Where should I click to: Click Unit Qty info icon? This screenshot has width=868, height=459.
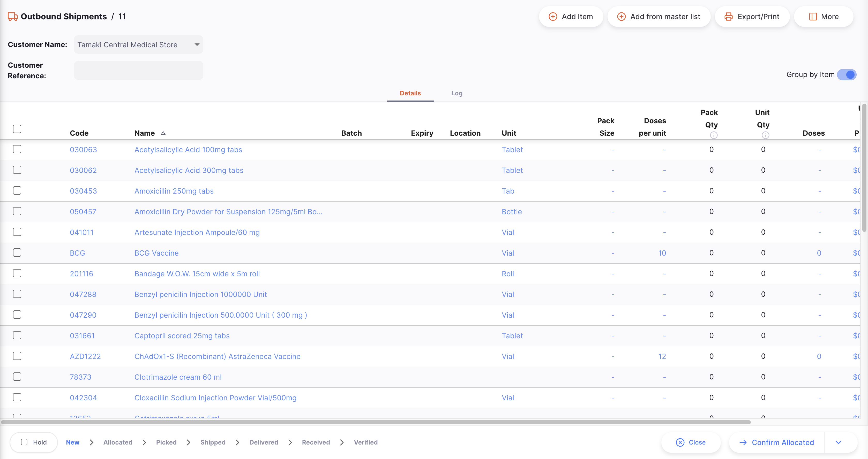click(765, 135)
